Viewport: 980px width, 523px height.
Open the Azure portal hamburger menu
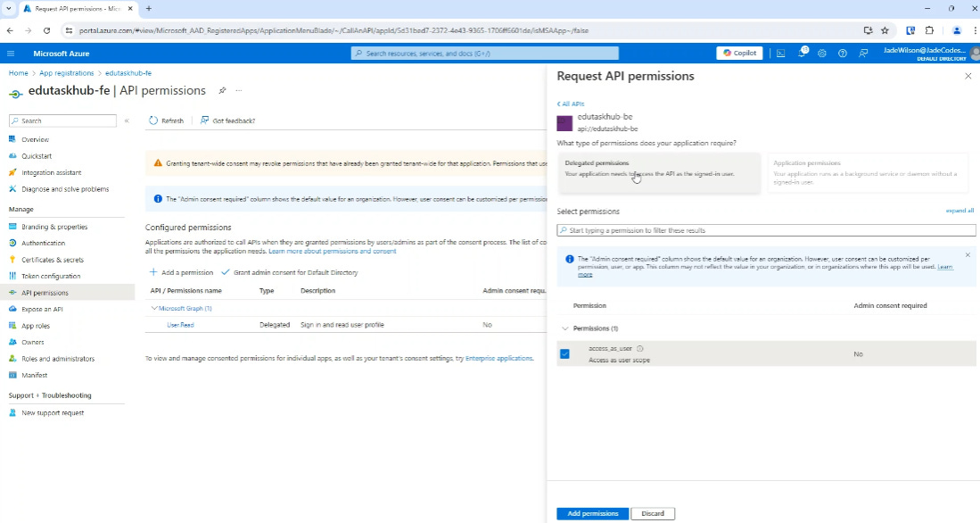[11, 54]
